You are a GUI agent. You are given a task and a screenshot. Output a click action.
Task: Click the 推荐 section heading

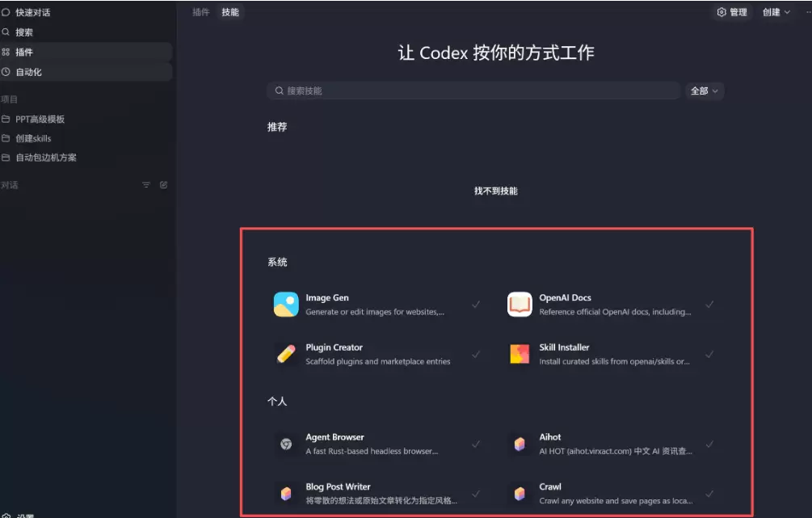pos(277,127)
